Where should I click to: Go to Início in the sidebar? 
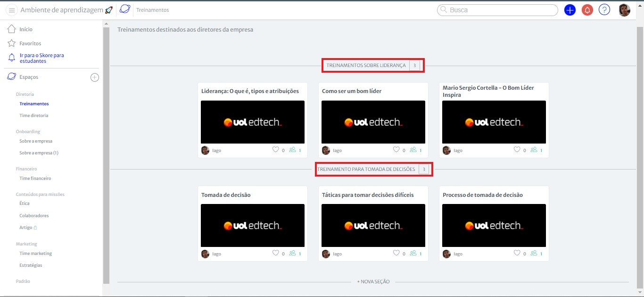(x=26, y=29)
